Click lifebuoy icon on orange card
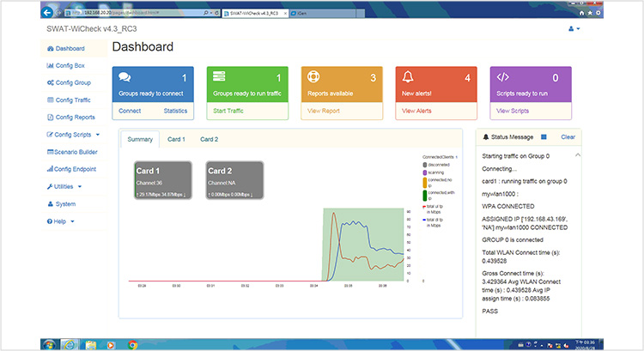The image size is (644, 351). point(313,76)
